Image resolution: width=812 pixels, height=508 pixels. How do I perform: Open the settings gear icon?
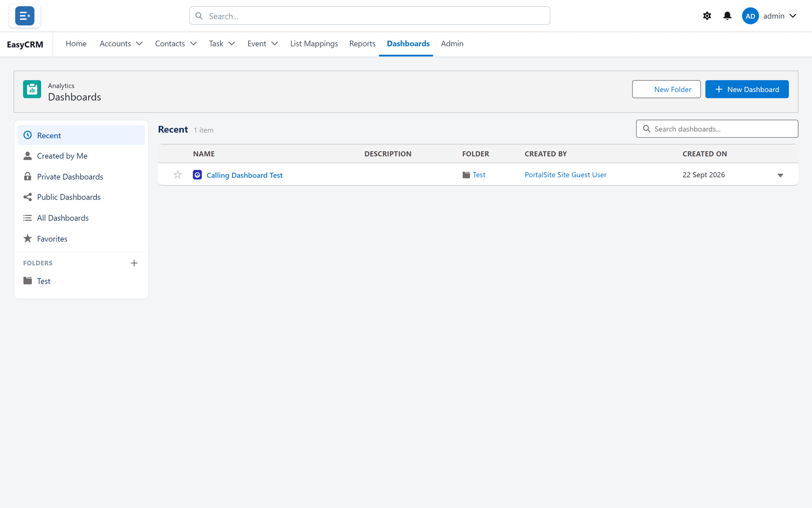click(707, 16)
